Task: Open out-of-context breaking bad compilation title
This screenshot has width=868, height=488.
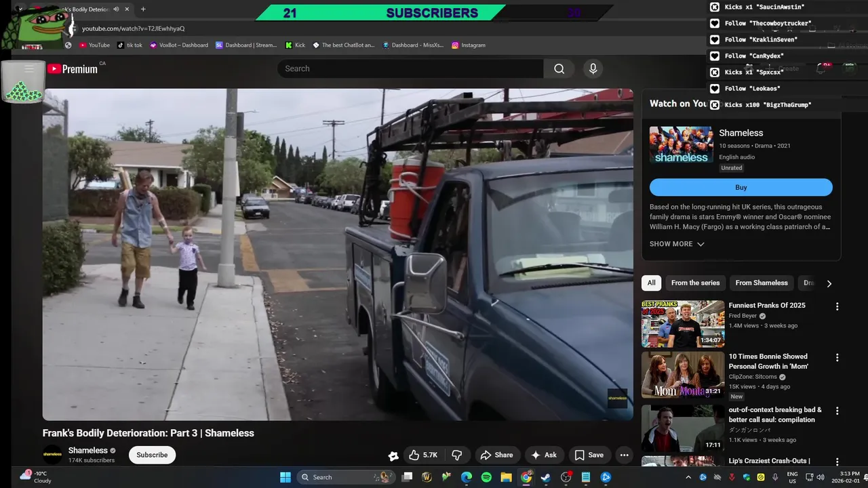Action: coord(775,415)
